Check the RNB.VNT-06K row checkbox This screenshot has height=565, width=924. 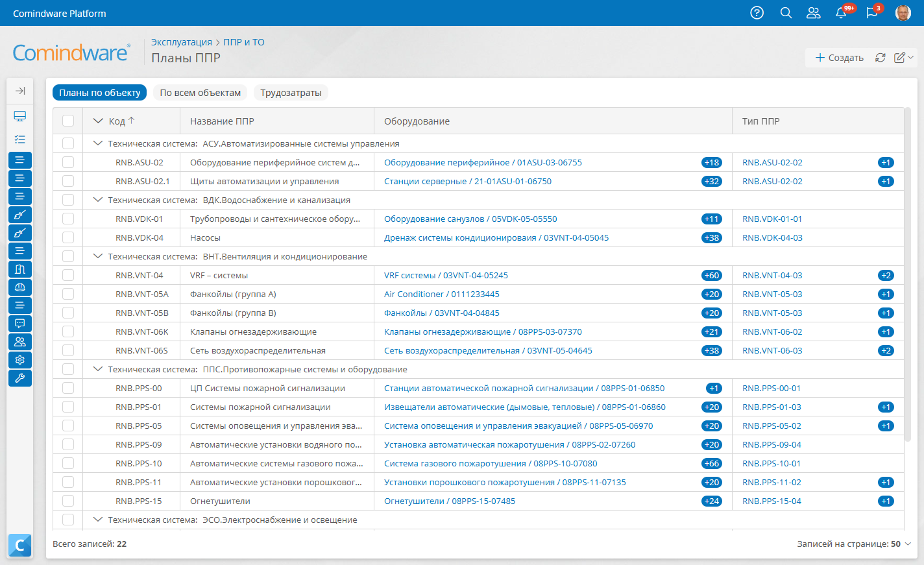pos(68,332)
